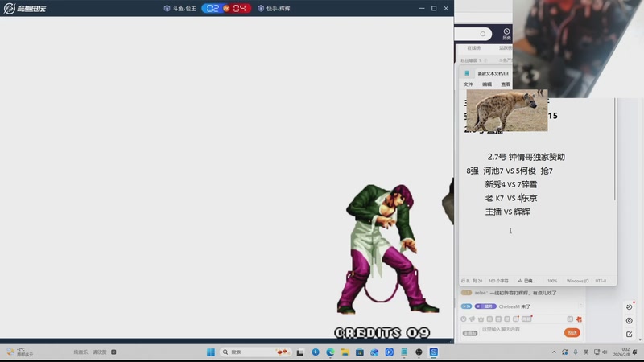Click the 02 04 score display
Screen dimensions: 644x362
coord(226,8)
